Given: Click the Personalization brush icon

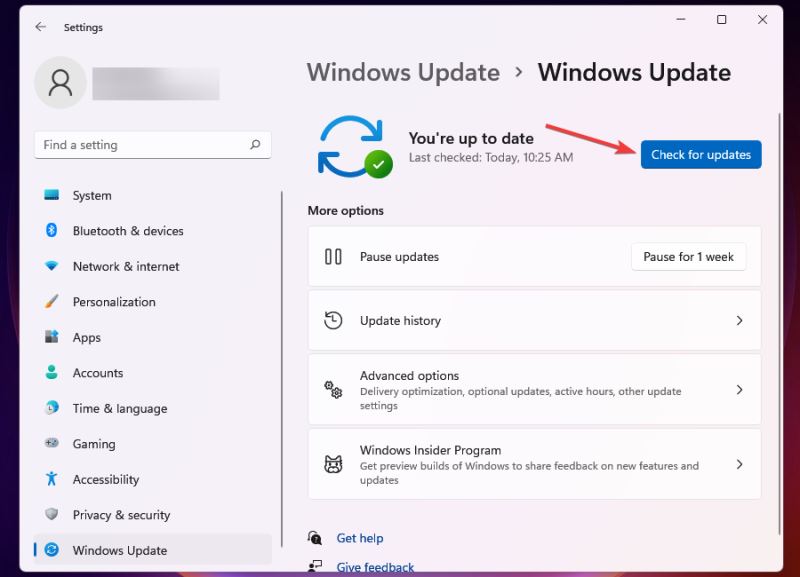Looking at the screenshot, I should click(x=52, y=302).
